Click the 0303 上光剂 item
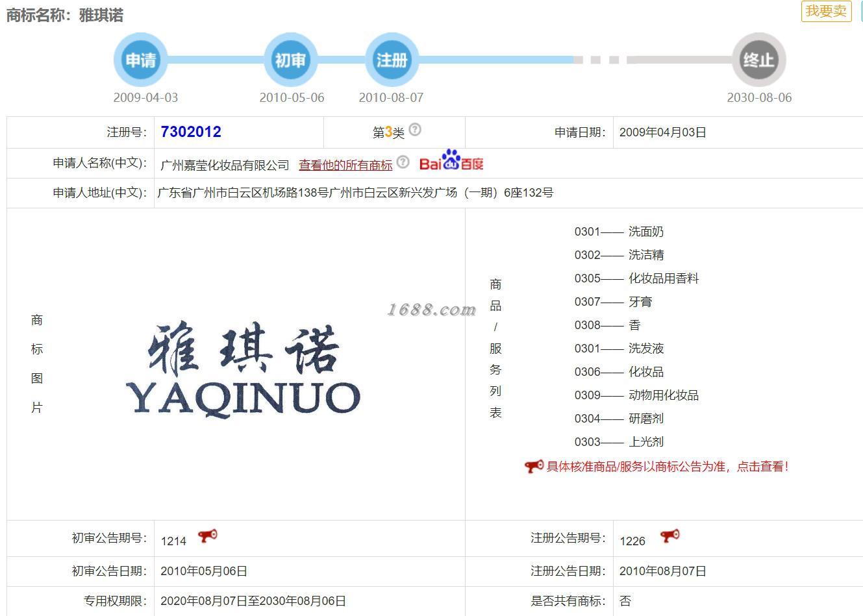The height and width of the screenshot is (616, 863). click(619, 442)
